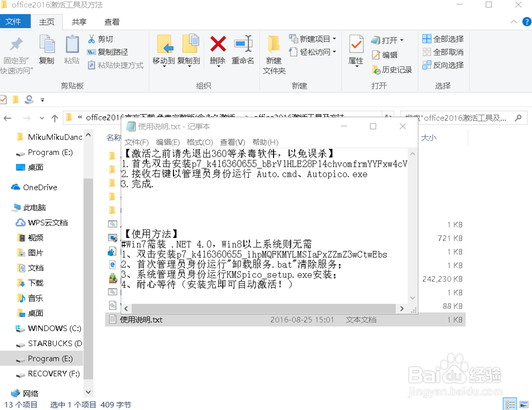This screenshot has height=410, width=532.
Task: Open Notepad Edit (编辑) menu
Action: tap(168, 142)
